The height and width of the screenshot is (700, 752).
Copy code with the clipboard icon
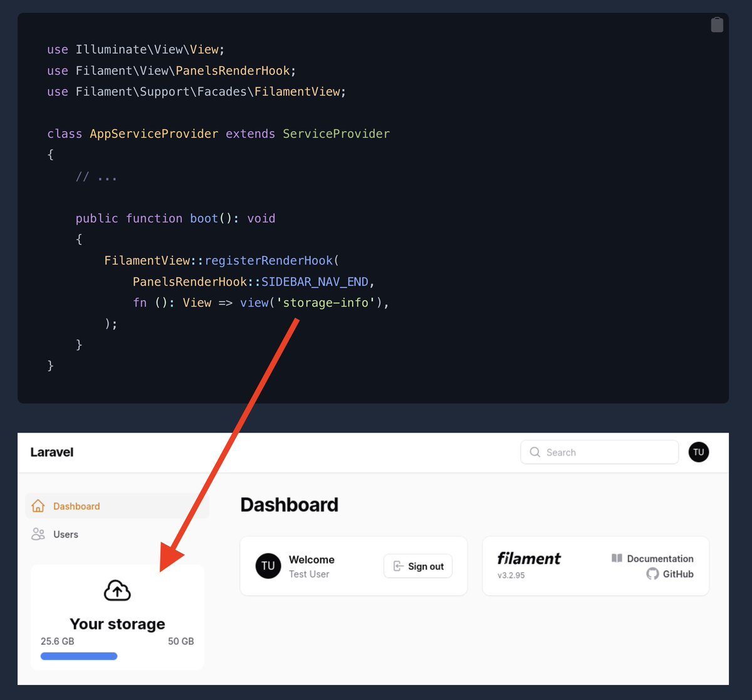[717, 24]
